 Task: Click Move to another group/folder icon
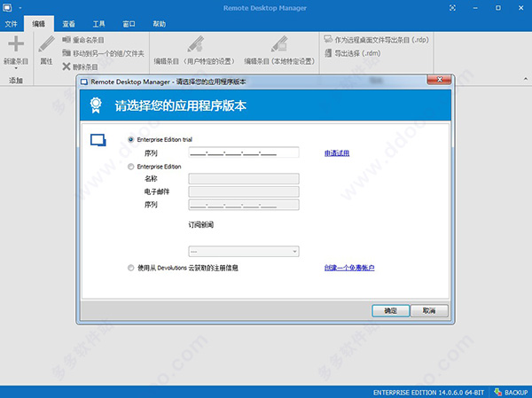click(66, 53)
